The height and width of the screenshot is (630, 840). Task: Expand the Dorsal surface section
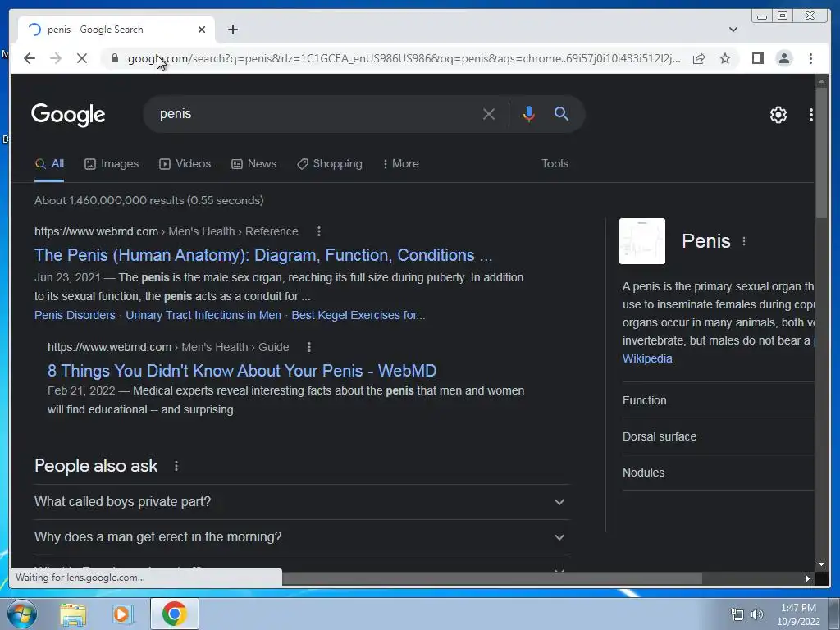point(718,436)
